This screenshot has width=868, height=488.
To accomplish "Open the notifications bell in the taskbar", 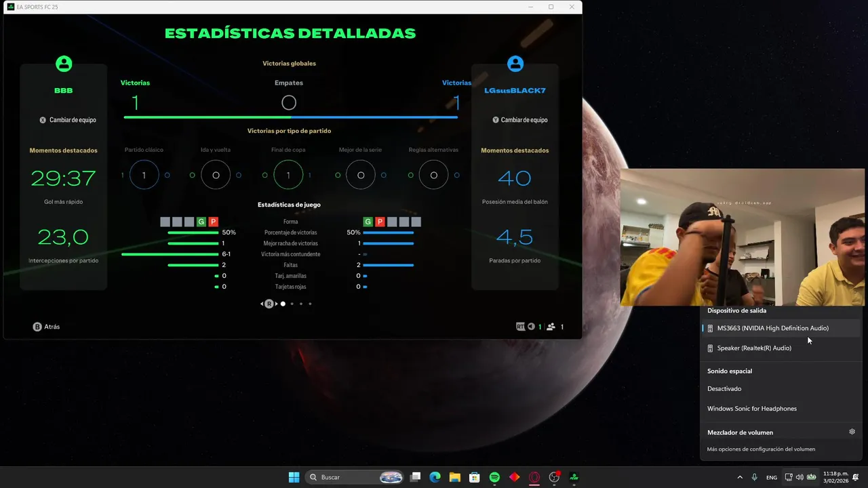I will coord(856,477).
